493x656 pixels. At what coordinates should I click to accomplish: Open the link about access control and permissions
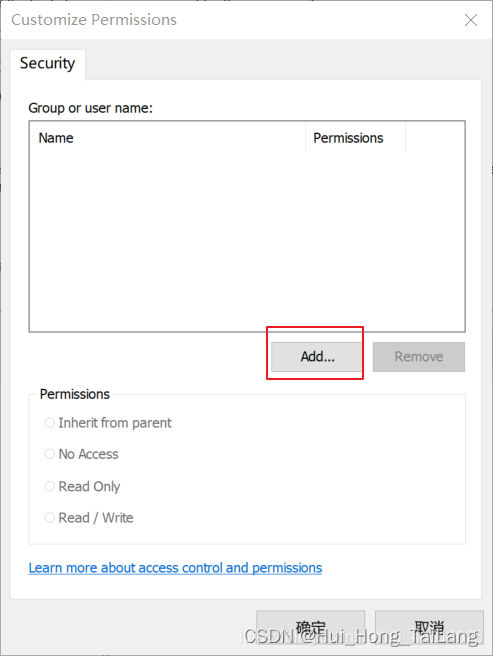[x=175, y=568]
